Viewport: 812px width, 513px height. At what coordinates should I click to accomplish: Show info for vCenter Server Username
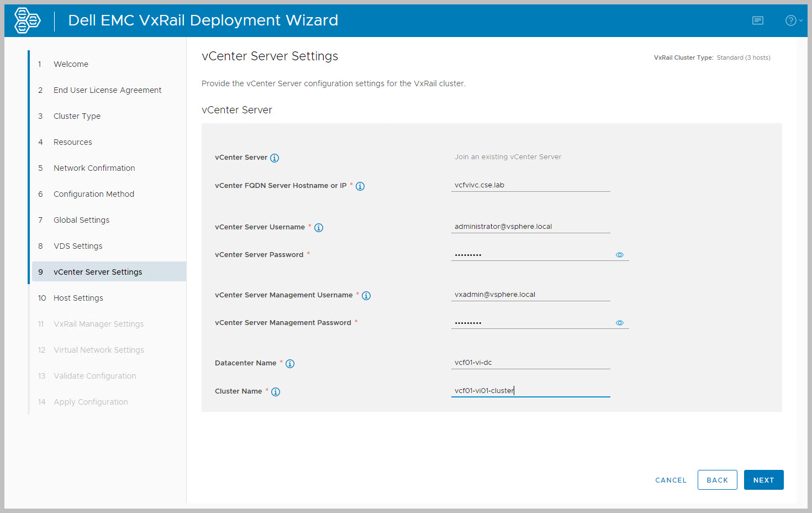tap(319, 228)
